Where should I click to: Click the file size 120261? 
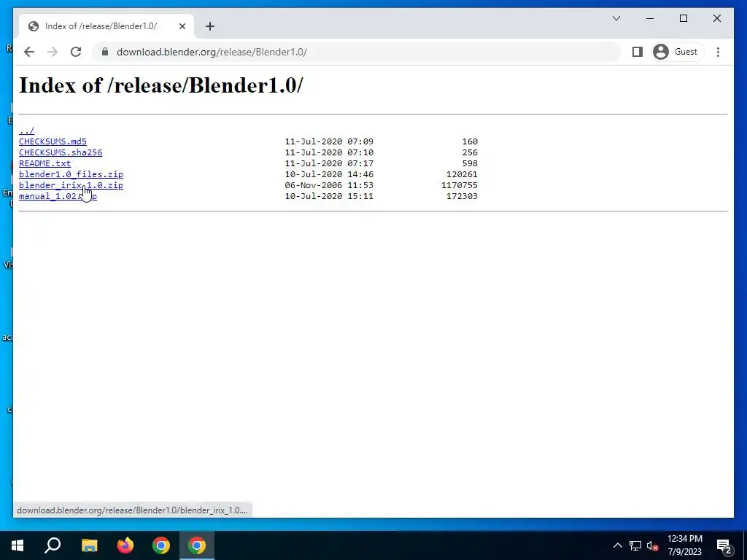pyautogui.click(x=462, y=174)
